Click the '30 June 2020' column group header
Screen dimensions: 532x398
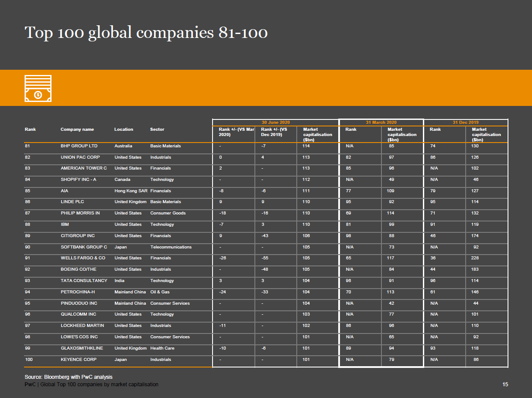pos(275,122)
